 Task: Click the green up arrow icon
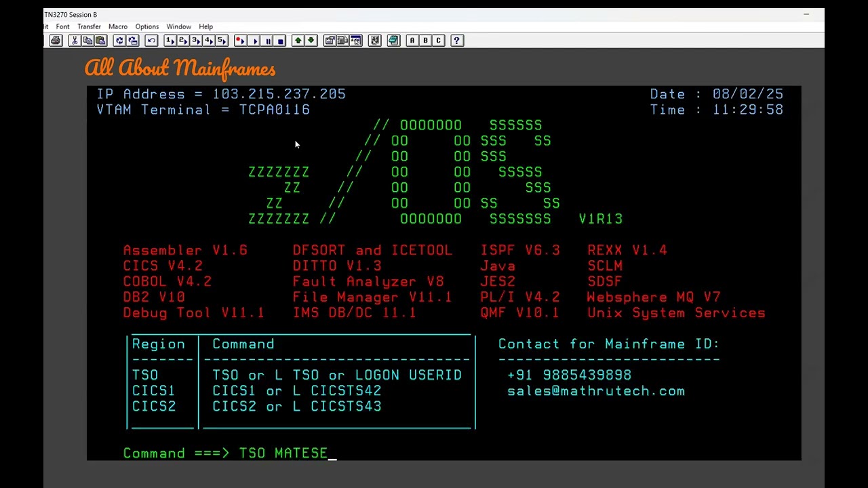(298, 41)
